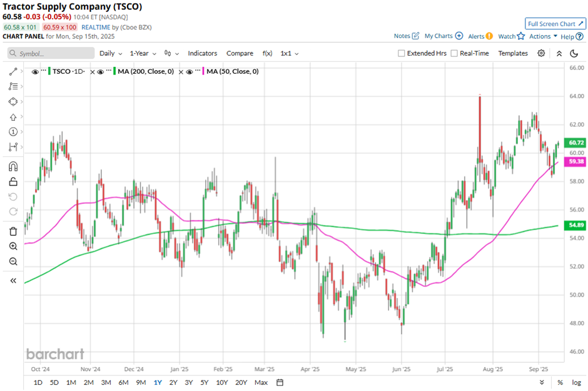Select the 5Y time range
Viewport: 588px width, 391px height.
tap(204, 382)
